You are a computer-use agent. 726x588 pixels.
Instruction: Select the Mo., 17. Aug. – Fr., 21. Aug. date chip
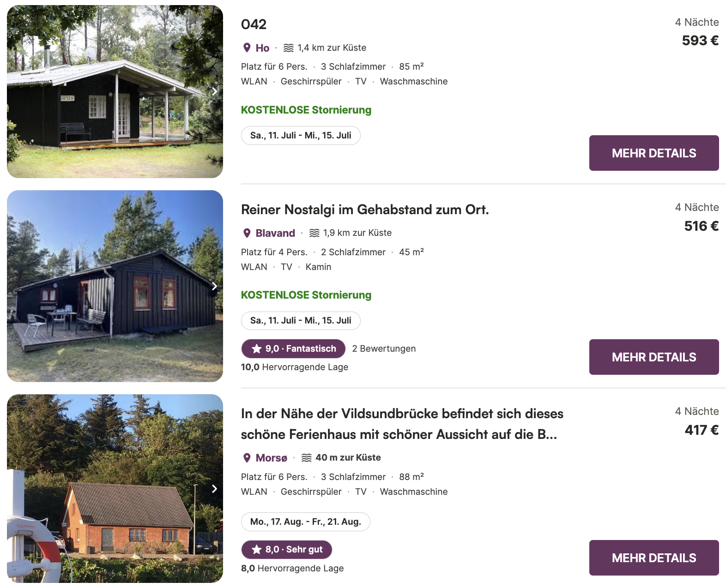305,522
